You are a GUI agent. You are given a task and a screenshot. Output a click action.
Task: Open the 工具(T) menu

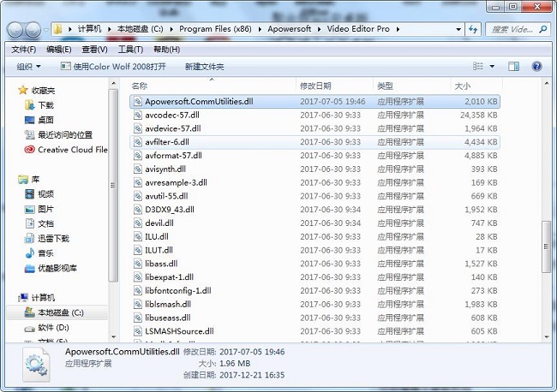pos(131,50)
